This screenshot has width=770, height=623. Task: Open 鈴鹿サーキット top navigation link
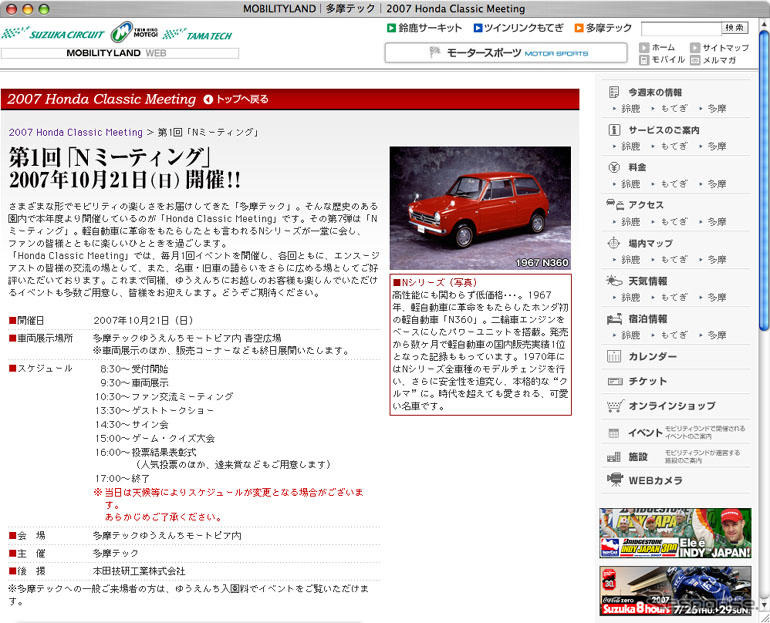pyautogui.click(x=424, y=28)
